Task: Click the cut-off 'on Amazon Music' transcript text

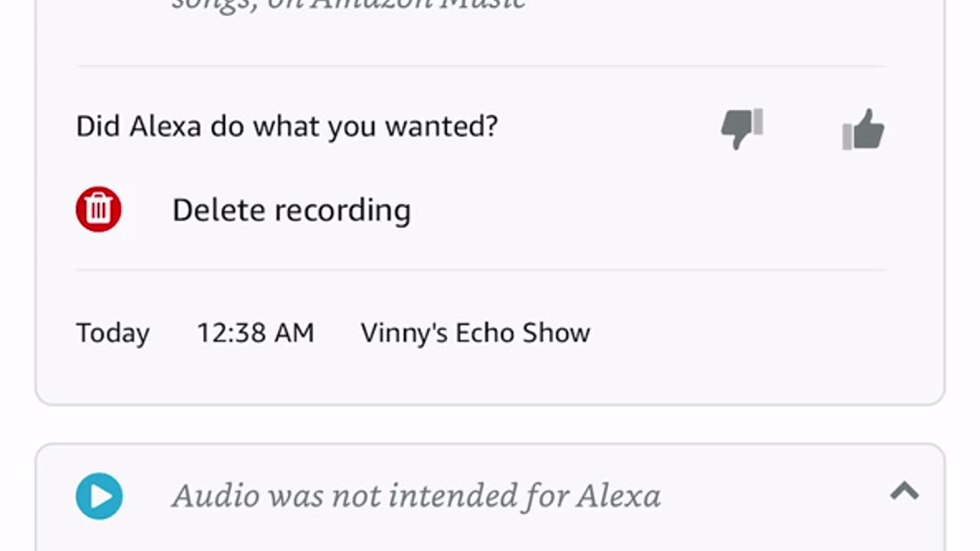Action: 348,5
